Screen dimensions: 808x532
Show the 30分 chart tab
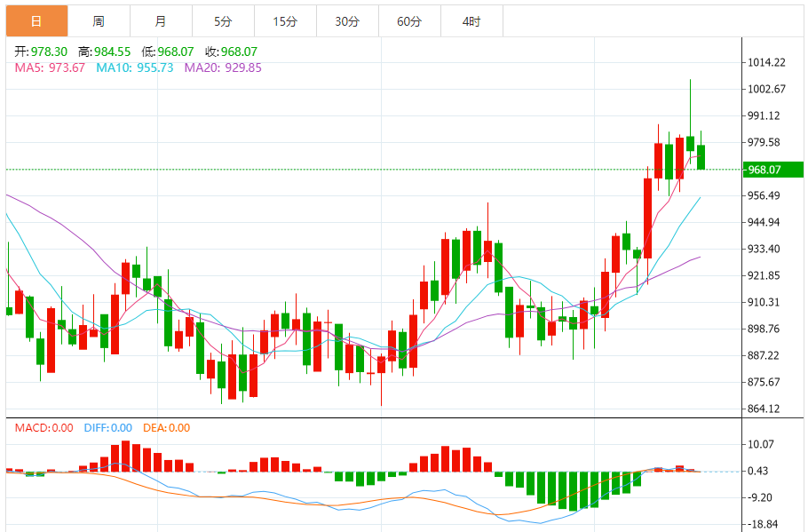coord(347,21)
